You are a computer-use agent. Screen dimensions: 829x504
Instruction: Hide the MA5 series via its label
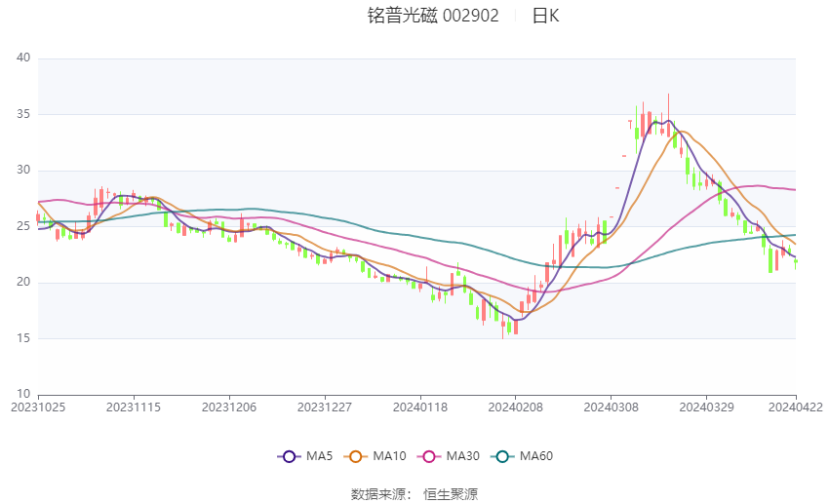click(319, 456)
